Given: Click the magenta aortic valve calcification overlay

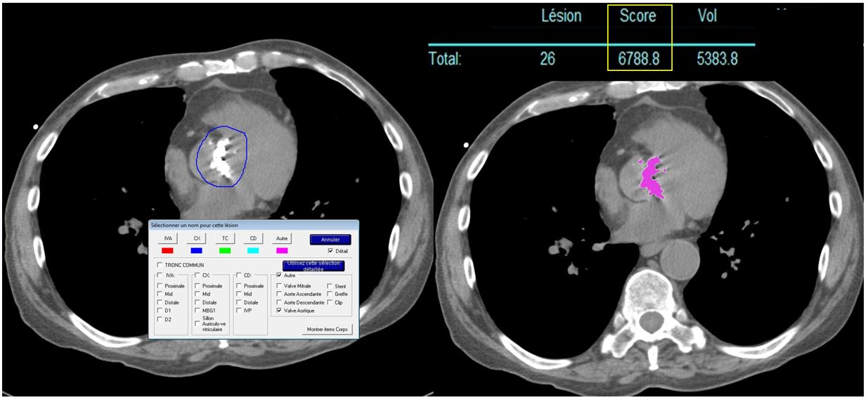Looking at the screenshot, I should (x=652, y=177).
